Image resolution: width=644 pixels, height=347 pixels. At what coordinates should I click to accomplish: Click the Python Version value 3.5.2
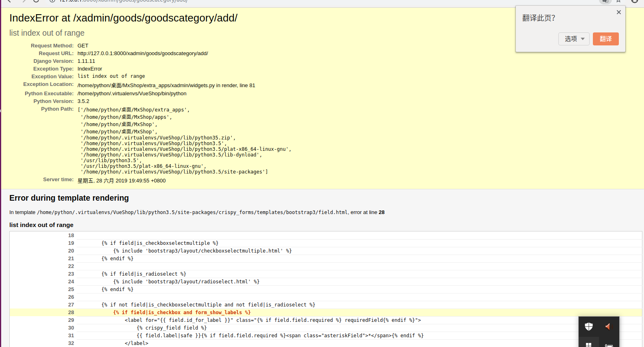point(83,101)
